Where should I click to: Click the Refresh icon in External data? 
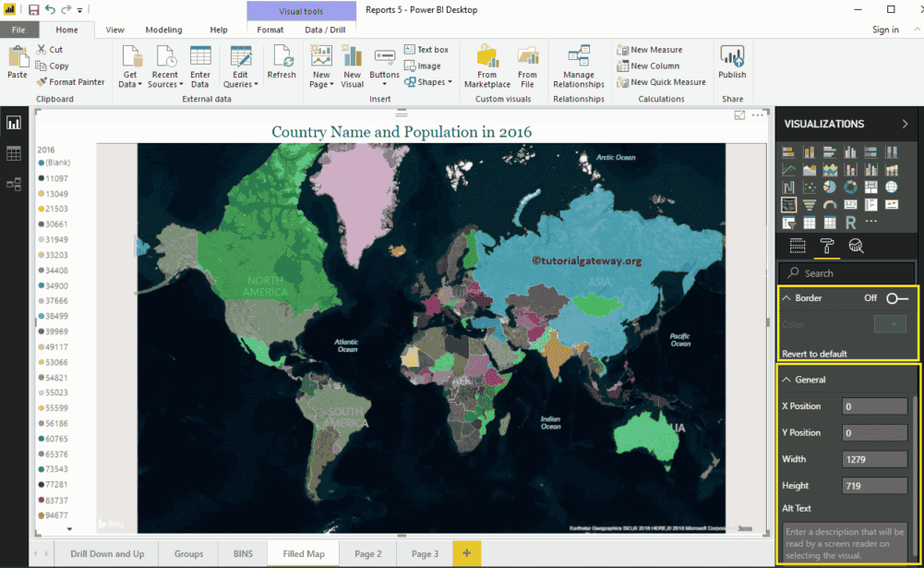[282, 63]
